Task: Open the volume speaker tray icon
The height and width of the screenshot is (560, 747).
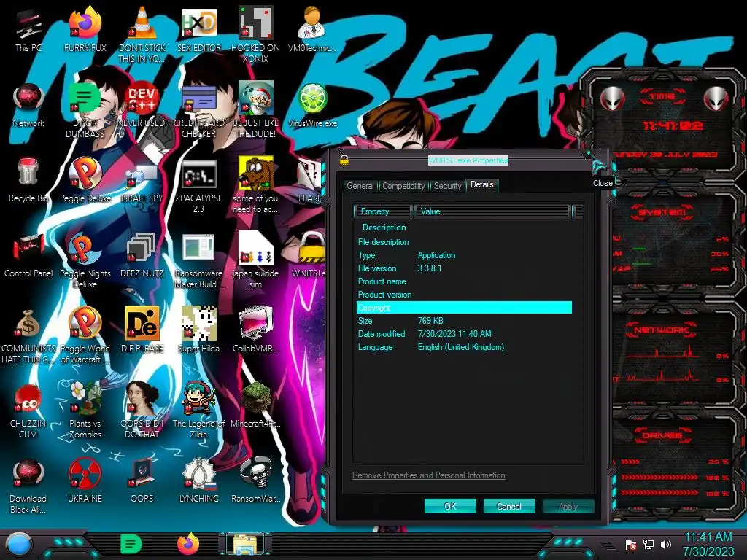Action: (666, 544)
